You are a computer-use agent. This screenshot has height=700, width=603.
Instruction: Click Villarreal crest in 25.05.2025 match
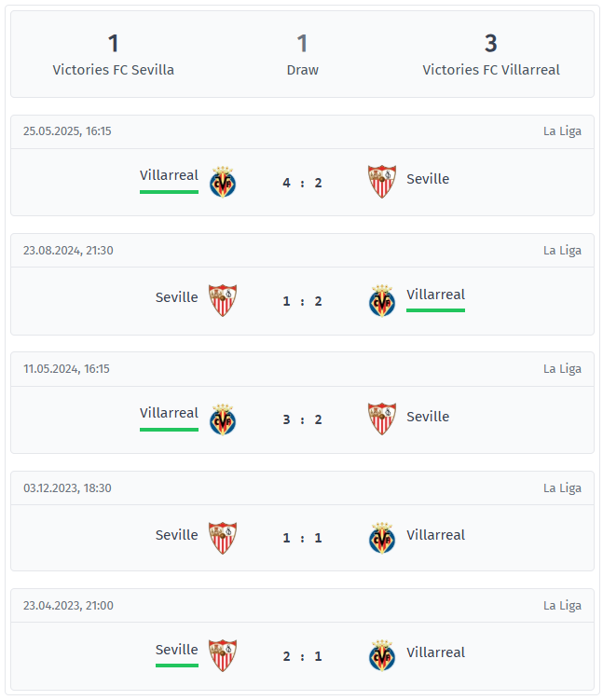click(223, 182)
